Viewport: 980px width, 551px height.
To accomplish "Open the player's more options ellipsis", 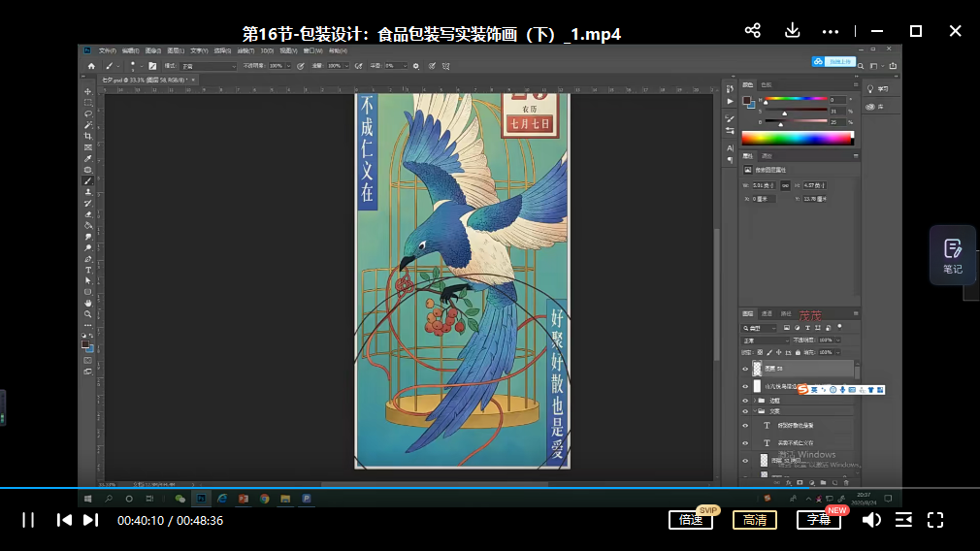I will tap(831, 31).
